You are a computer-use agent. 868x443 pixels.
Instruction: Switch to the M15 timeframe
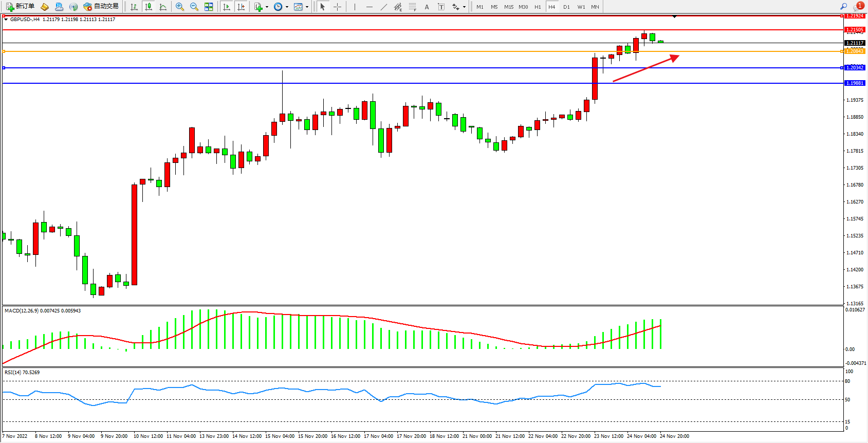(509, 7)
